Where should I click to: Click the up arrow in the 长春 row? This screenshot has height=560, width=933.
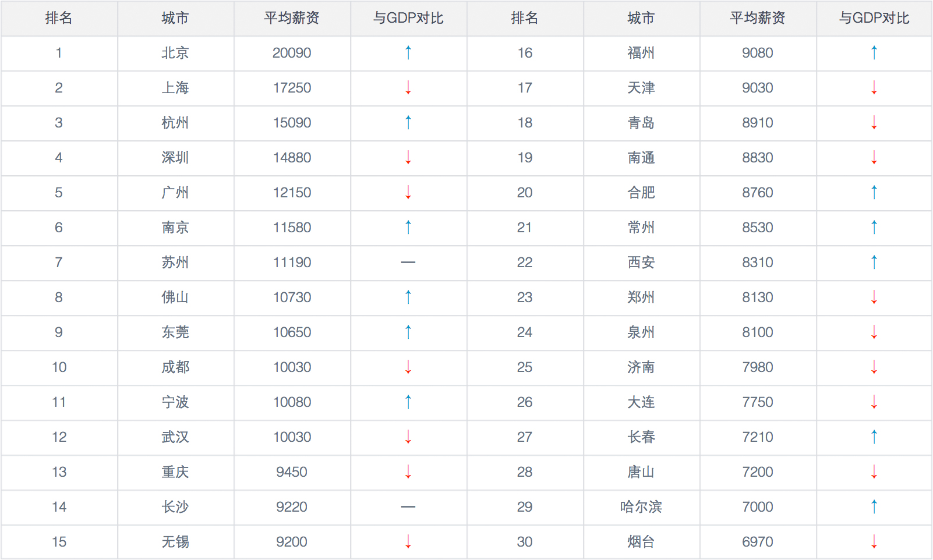point(874,437)
